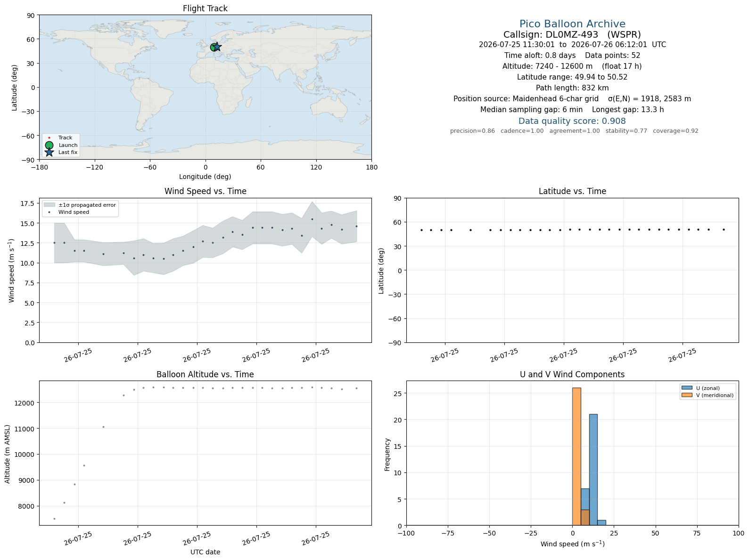Click the shortest blue bar near 15-20 m/s
This screenshot has width=749, height=560.
[601, 523]
